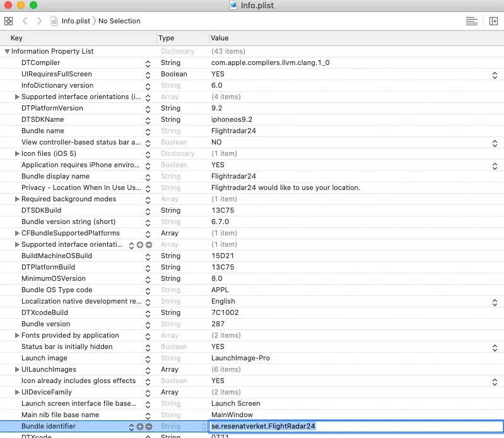
Task: Add a row after the Bundle identifier row
Action: (x=140, y=427)
